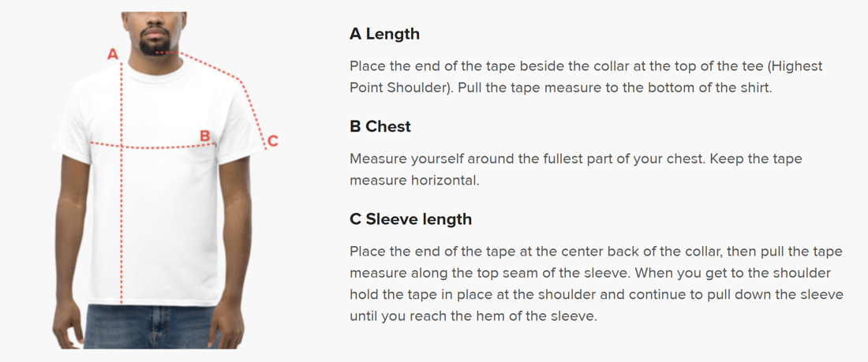Select the "C Sleeve length" heading
Image resolution: width=868 pixels, height=362 pixels.
click(410, 218)
